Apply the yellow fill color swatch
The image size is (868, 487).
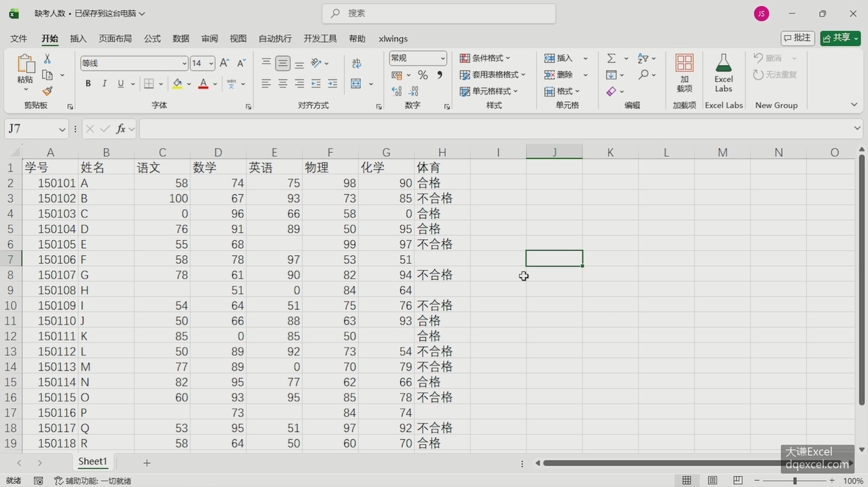tap(177, 84)
